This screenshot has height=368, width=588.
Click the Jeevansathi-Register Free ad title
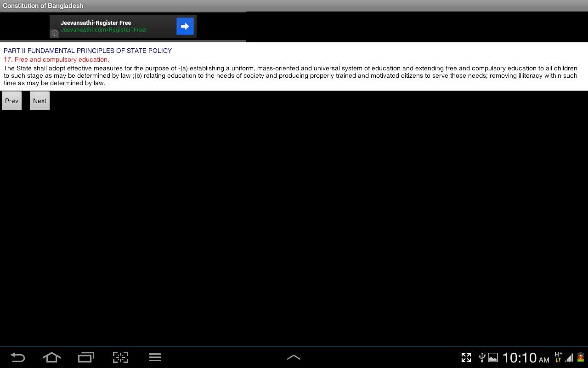tap(96, 23)
